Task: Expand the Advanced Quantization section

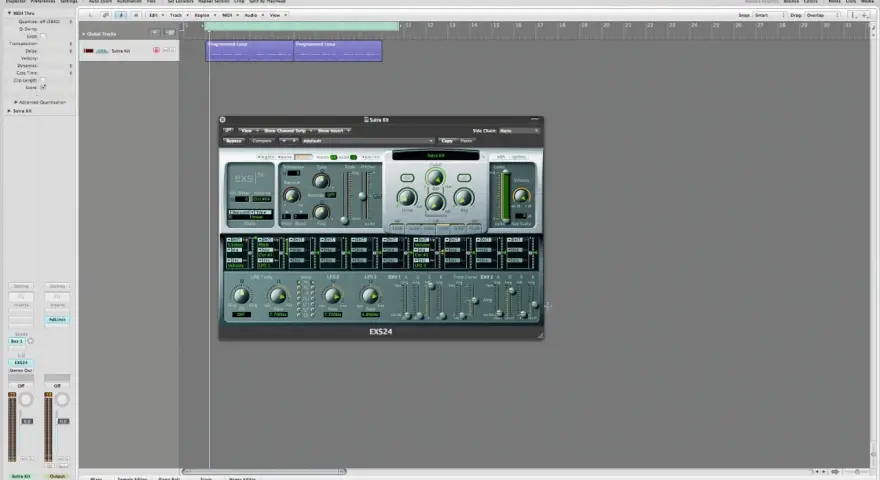Action: coord(16,102)
